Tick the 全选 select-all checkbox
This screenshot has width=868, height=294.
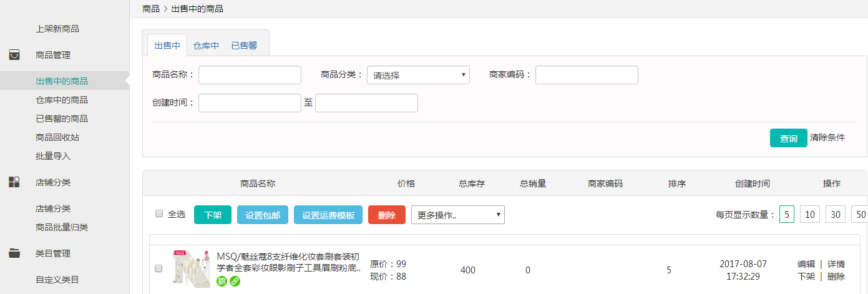159,213
